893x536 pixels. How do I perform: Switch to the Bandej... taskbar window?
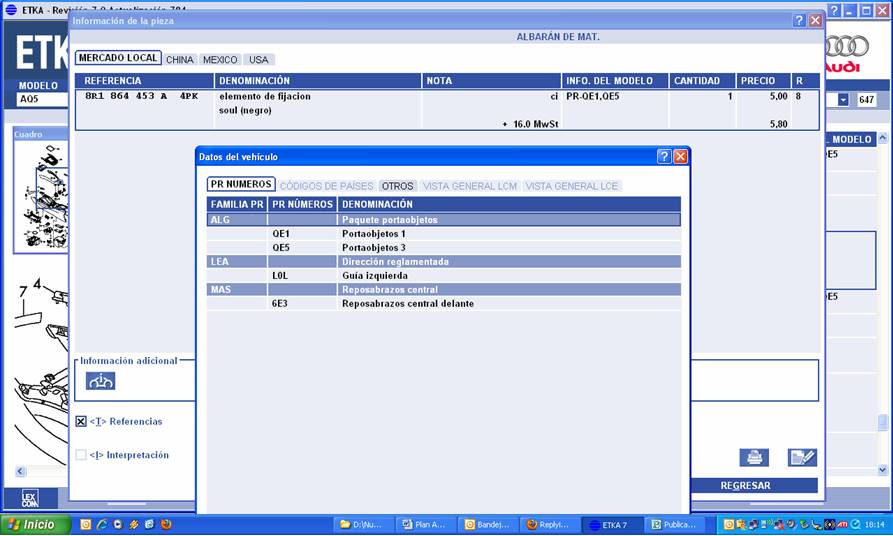(x=489, y=525)
